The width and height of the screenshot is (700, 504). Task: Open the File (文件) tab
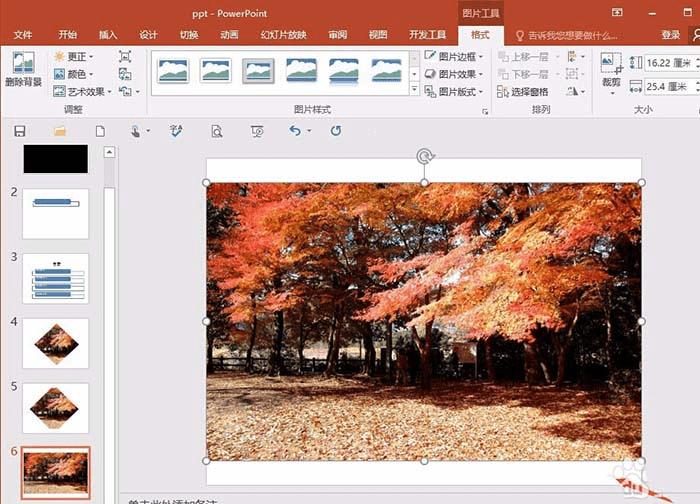click(x=23, y=35)
